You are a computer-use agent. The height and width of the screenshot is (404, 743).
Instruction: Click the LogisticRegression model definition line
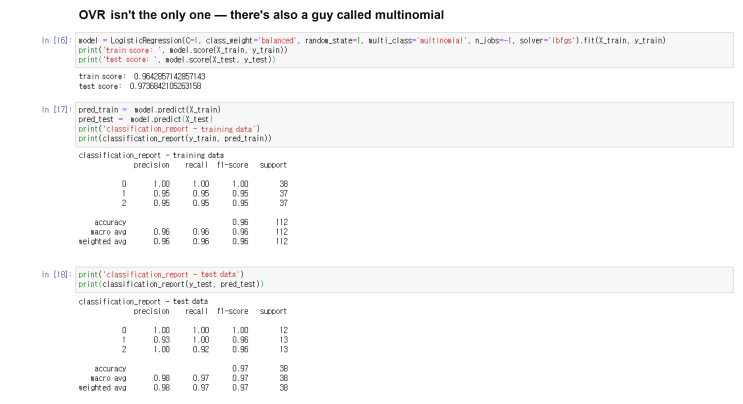point(372,41)
